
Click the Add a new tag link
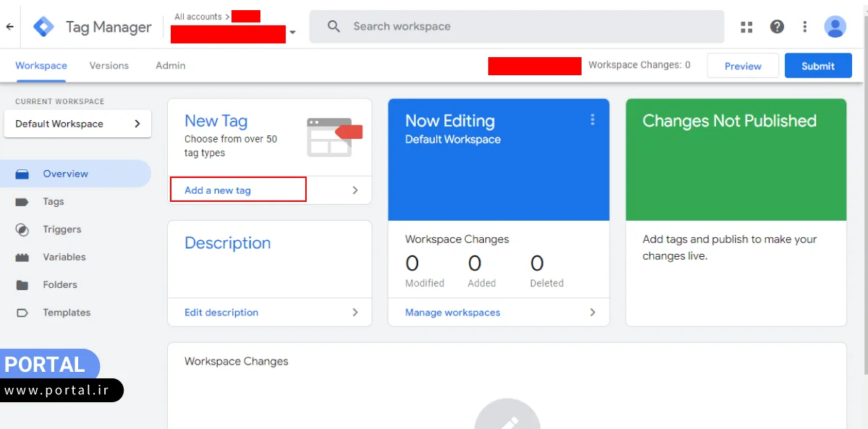(x=218, y=190)
